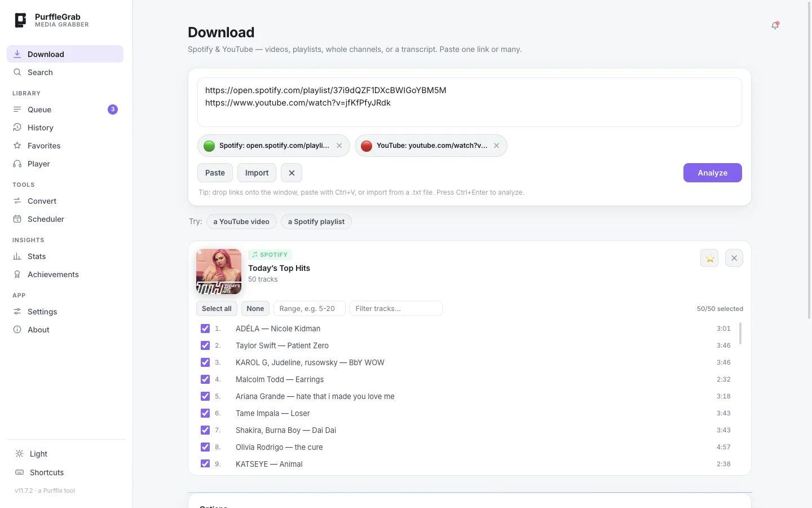Open Search in sidebar
The image size is (812, 508).
pyautogui.click(x=65, y=72)
